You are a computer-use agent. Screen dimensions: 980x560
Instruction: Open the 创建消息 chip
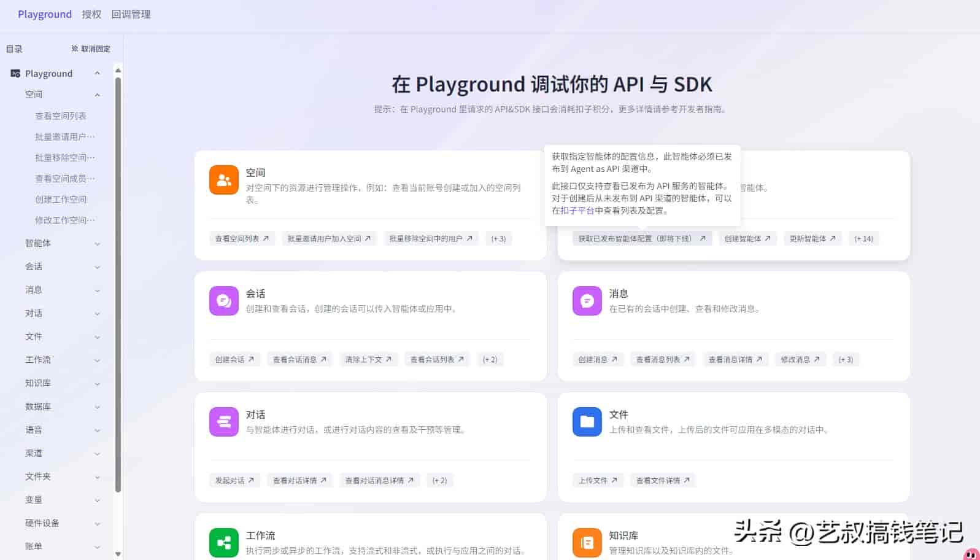[598, 359]
